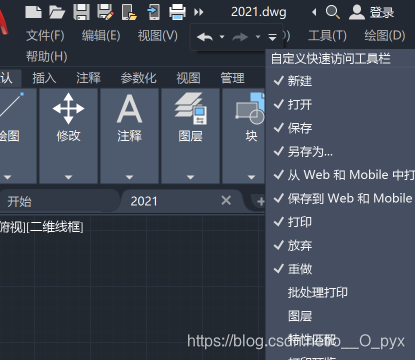Open the 视图(V) menu

158,35
